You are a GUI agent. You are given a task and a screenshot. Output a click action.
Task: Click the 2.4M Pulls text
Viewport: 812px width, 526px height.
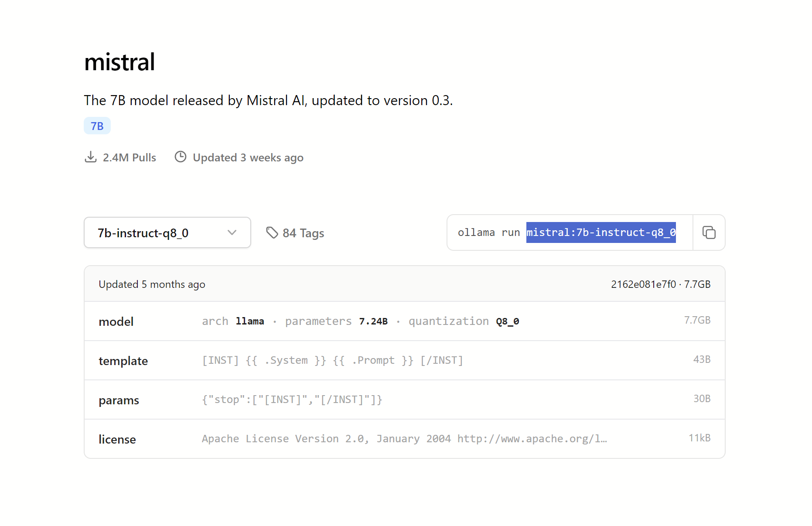coord(130,157)
